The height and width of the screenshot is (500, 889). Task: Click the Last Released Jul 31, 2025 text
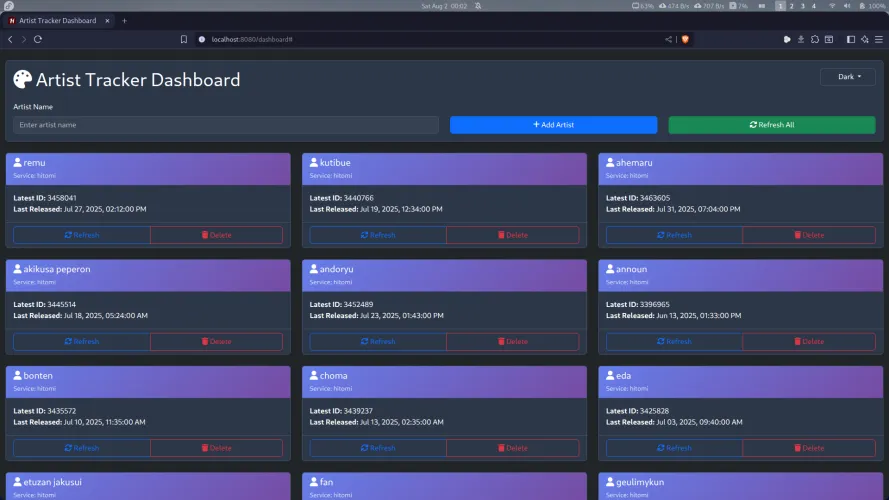pyautogui.click(x=673, y=209)
